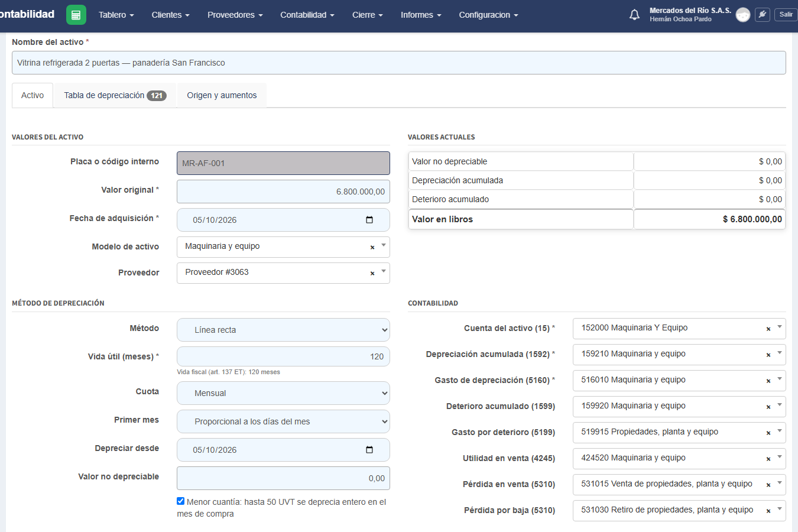Switch to the Origen y aumentos tab
This screenshot has width=798, height=532.
point(222,95)
